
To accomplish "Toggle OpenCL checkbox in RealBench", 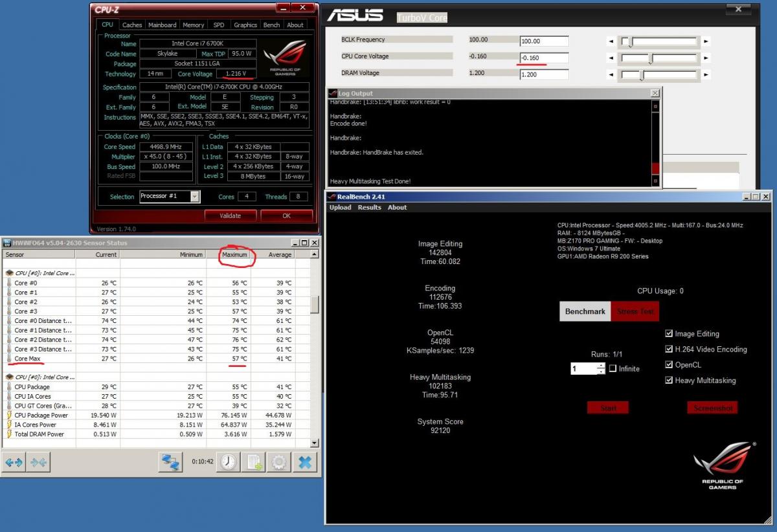I will pyautogui.click(x=669, y=364).
